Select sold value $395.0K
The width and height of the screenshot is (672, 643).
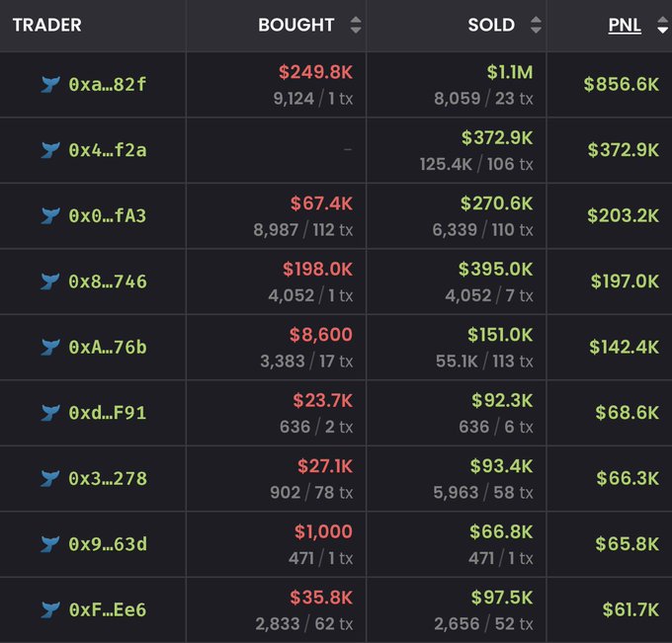495,269
